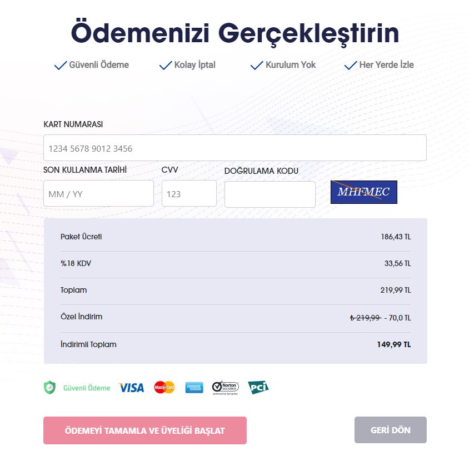469x476 pixels.
Task: Focus the Doğrulama Kodu input field
Action: [270, 194]
